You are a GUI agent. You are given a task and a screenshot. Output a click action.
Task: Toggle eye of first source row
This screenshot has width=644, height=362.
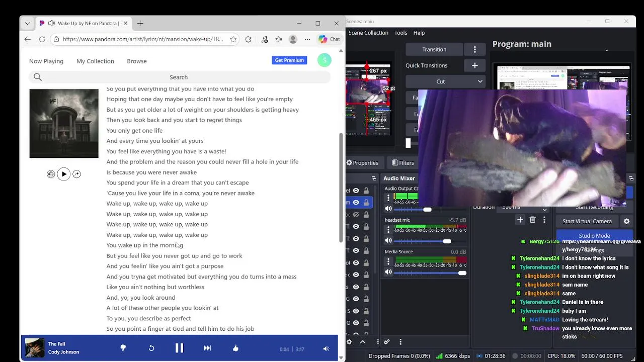[x=356, y=191]
